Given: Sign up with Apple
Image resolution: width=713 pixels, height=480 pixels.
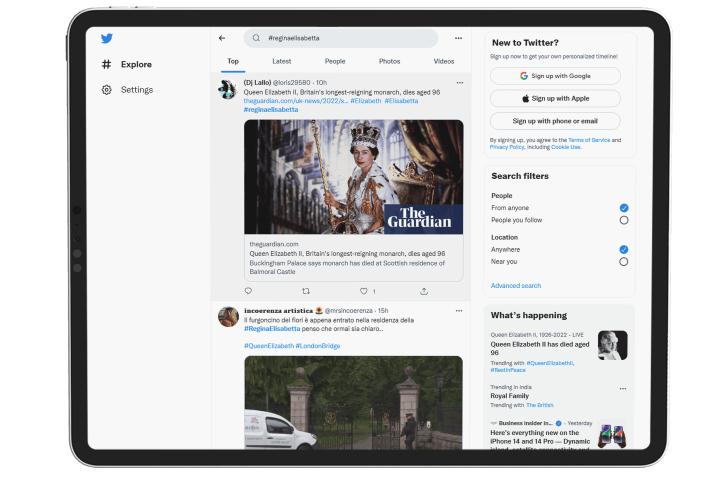Looking at the screenshot, I should [x=555, y=98].
